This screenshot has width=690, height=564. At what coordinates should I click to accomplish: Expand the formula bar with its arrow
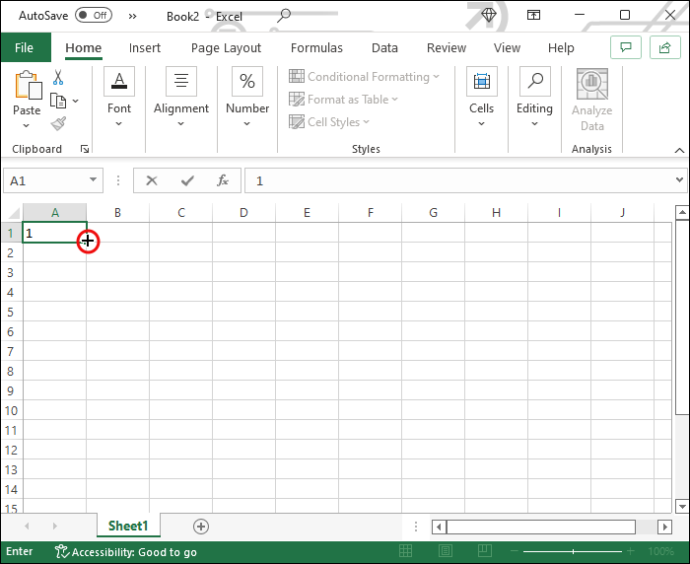point(679,180)
